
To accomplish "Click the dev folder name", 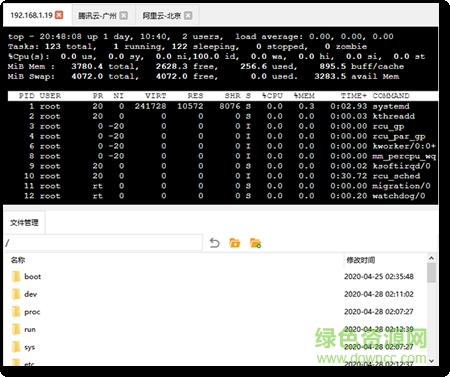I will pos(31,294).
